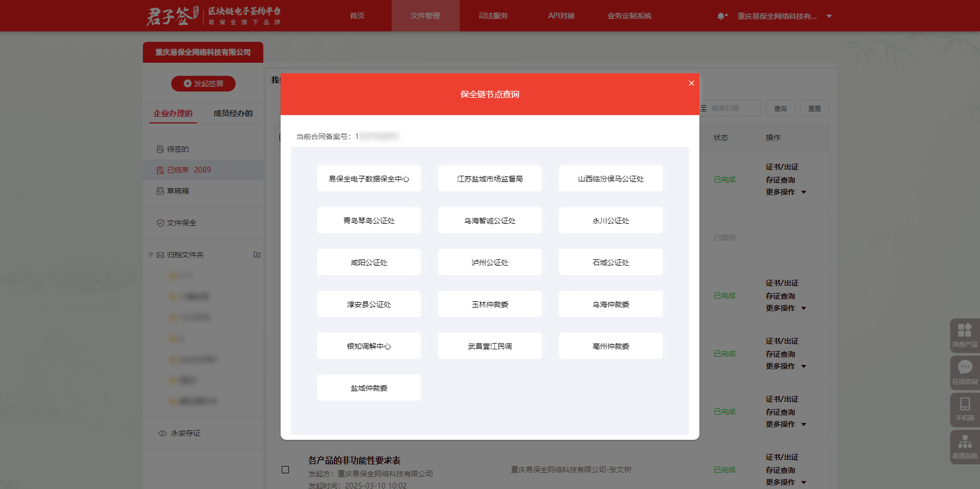Select node 咸阳公证处

pos(369,262)
